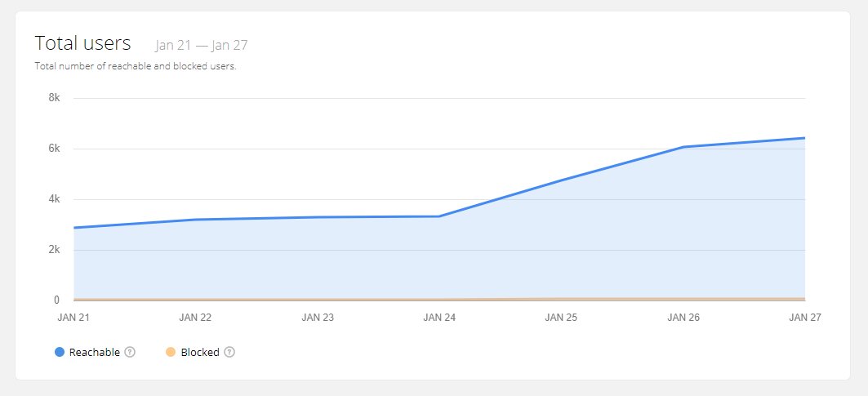The width and height of the screenshot is (868, 396).
Task: Toggle the Reachable series legend label
Action: [x=95, y=353]
